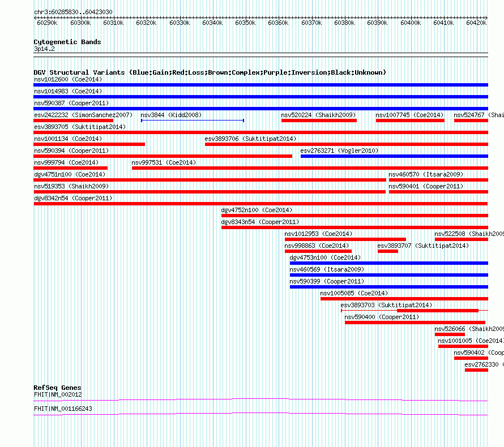Screen dimensions: 504x447
Task: Select nsv524767 variant label
Action: pos(479,115)
